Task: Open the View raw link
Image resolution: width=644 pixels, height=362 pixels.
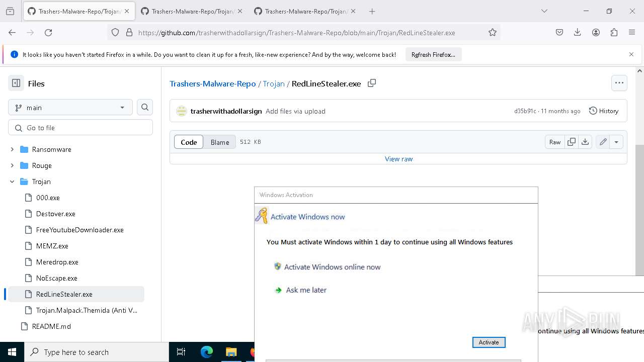Action: (x=398, y=159)
